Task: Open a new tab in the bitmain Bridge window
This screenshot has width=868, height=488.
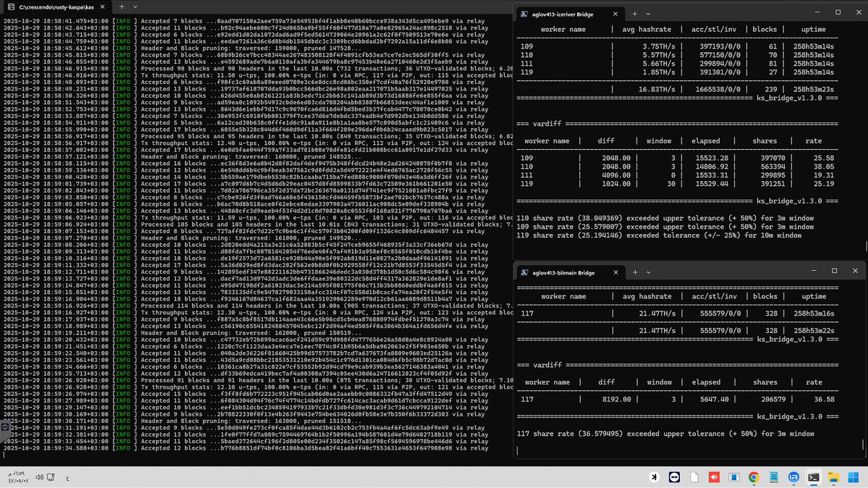Action: click(635, 272)
